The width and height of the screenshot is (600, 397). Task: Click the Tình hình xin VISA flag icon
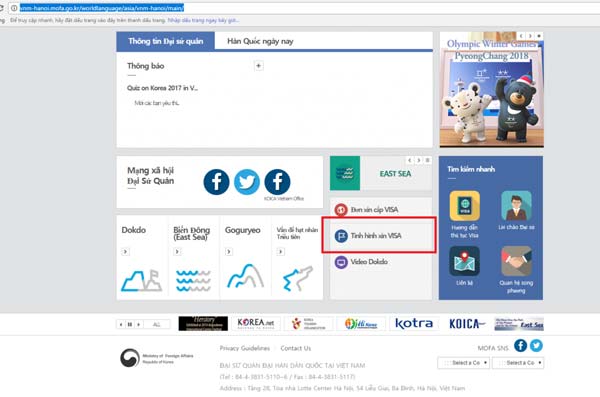341,236
